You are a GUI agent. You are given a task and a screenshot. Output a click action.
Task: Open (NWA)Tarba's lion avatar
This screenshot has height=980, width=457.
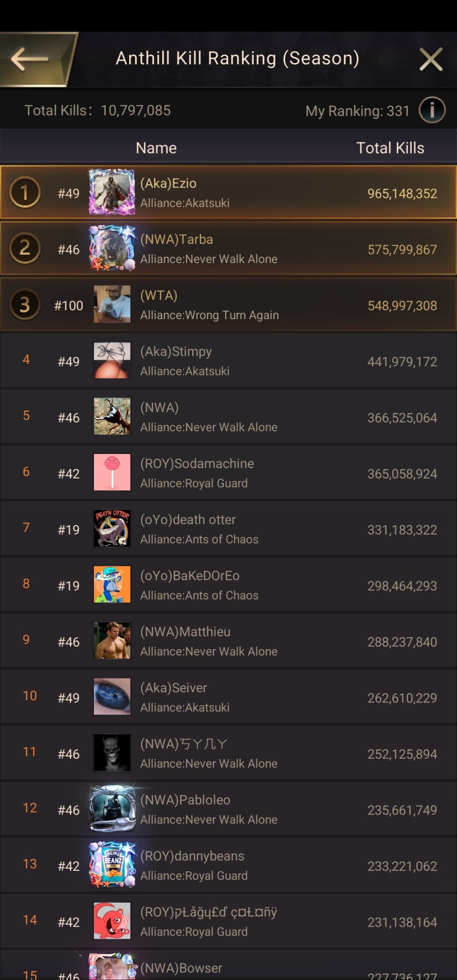pos(112,249)
